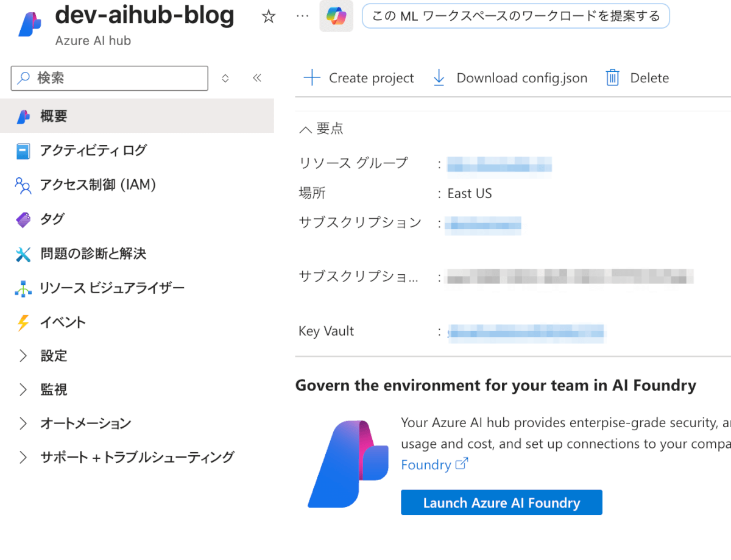
Task: Open リソース ビジュアライザー in sidebar
Action: 111,288
